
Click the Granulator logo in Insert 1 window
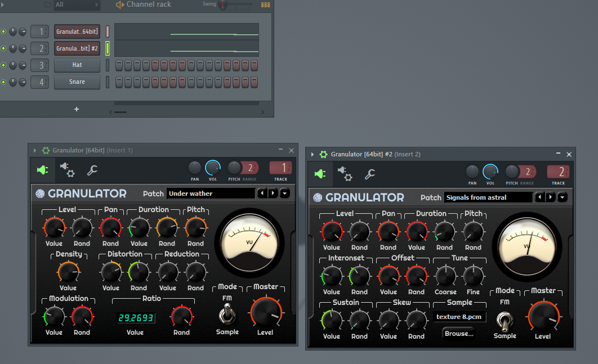tap(40, 194)
